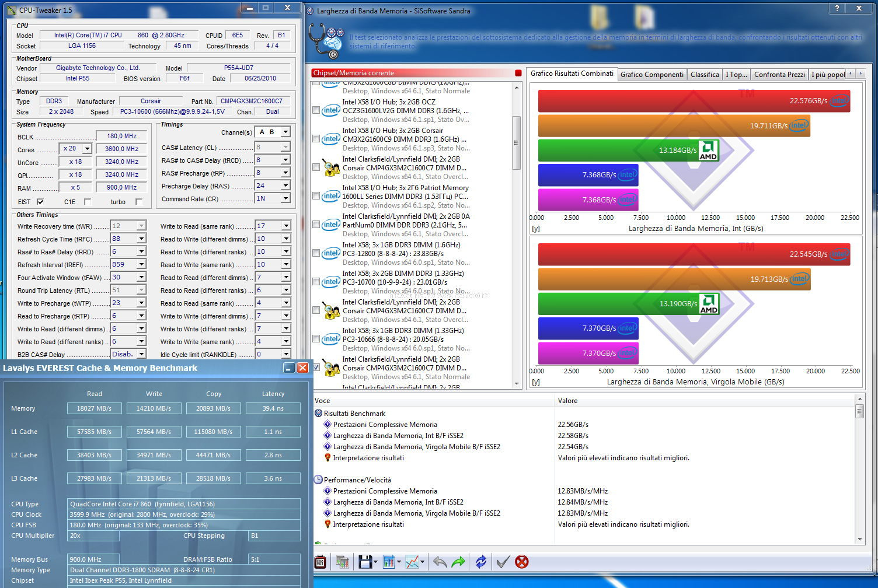Click the Performance/Velocità clock icon
The image size is (878, 588).
(319, 480)
